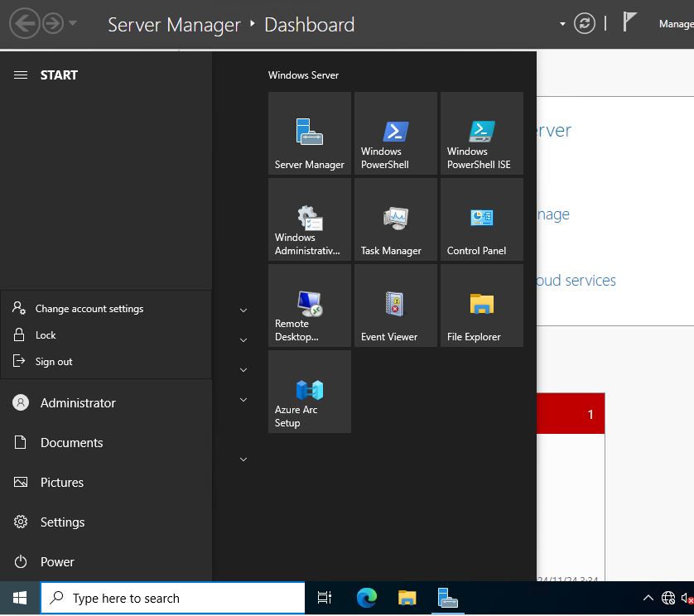The height and width of the screenshot is (616, 694).
Task: Select Lock from the account menu
Action: [106, 335]
